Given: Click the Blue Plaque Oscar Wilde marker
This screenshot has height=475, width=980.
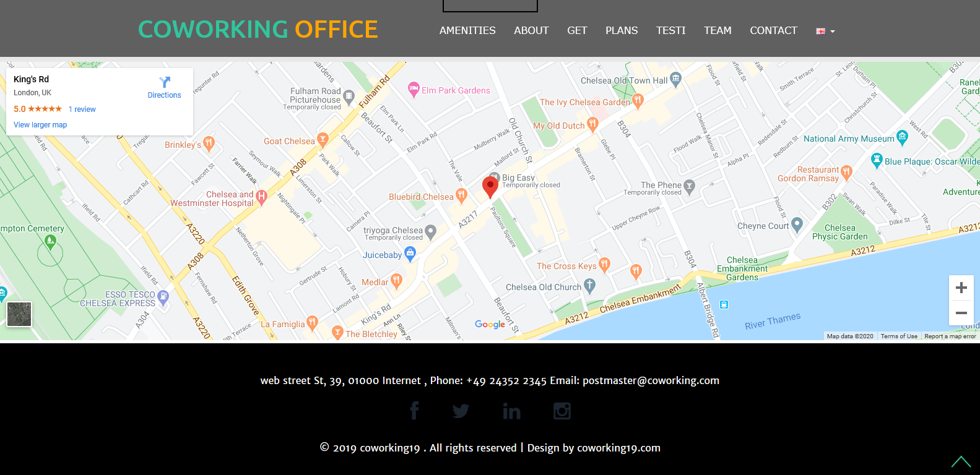Looking at the screenshot, I should (877, 160).
